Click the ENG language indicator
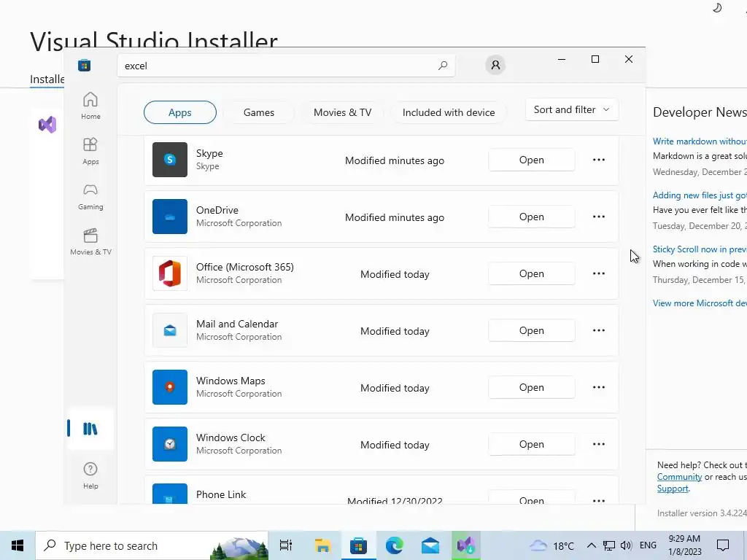This screenshot has width=747, height=560. click(648, 545)
